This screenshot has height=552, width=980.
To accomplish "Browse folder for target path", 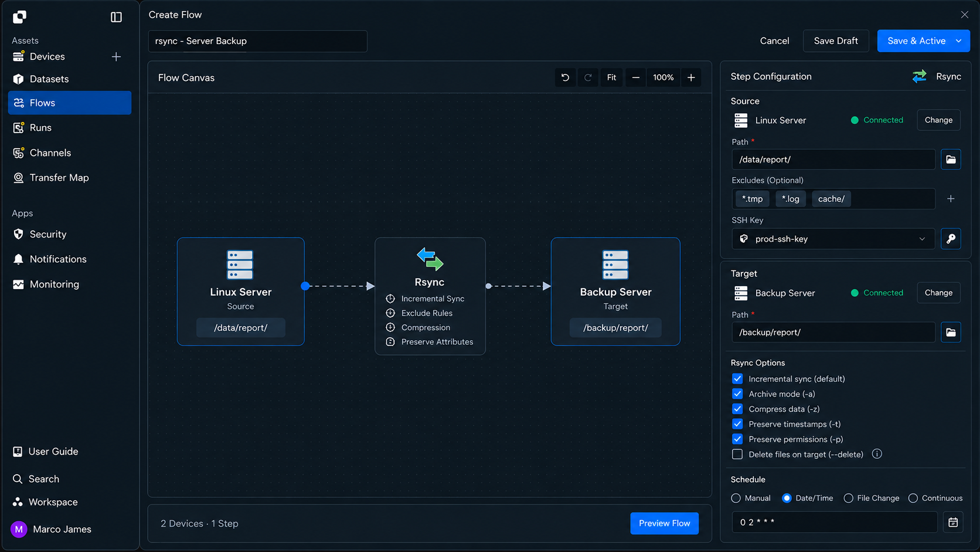I will coord(951,333).
